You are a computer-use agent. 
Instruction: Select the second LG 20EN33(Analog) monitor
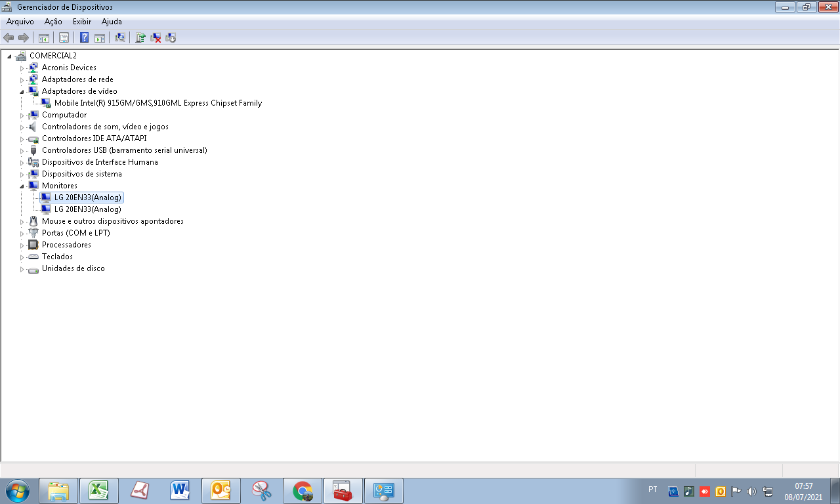coord(88,209)
